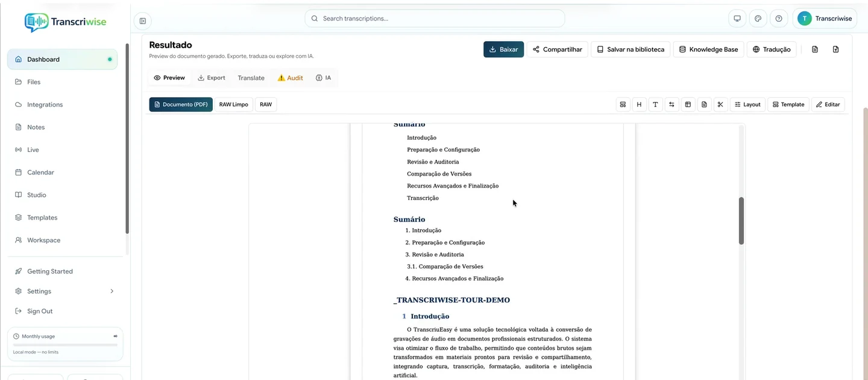
Task: Click the document-with-T icon beside Tradução
Action: 835,49
